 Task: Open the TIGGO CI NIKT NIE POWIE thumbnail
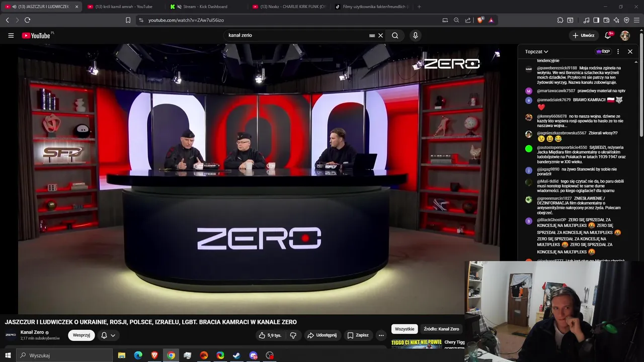coord(417,344)
